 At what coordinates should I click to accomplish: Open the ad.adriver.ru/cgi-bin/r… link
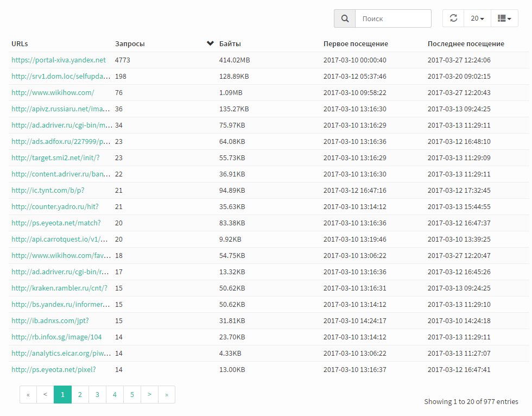(x=60, y=272)
